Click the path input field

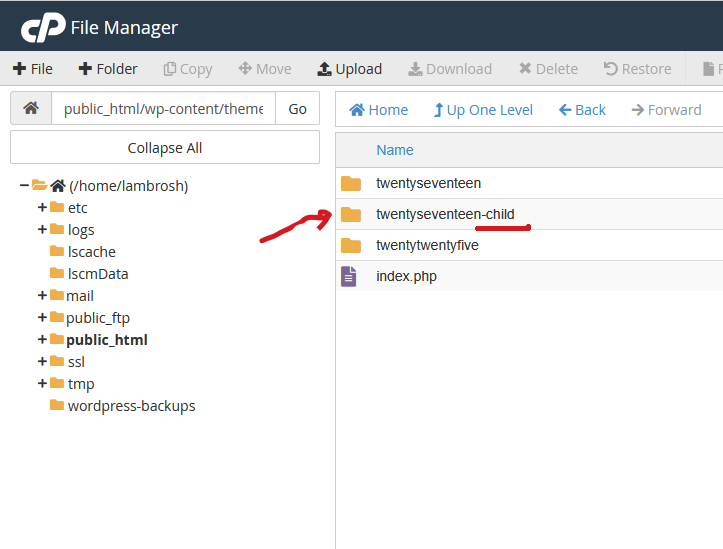[164, 109]
